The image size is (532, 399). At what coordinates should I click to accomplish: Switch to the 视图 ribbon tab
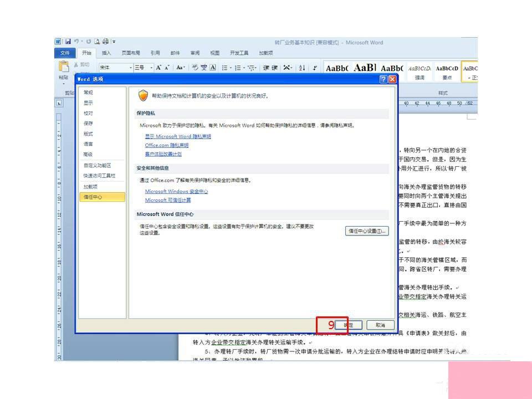(x=215, y=53)
